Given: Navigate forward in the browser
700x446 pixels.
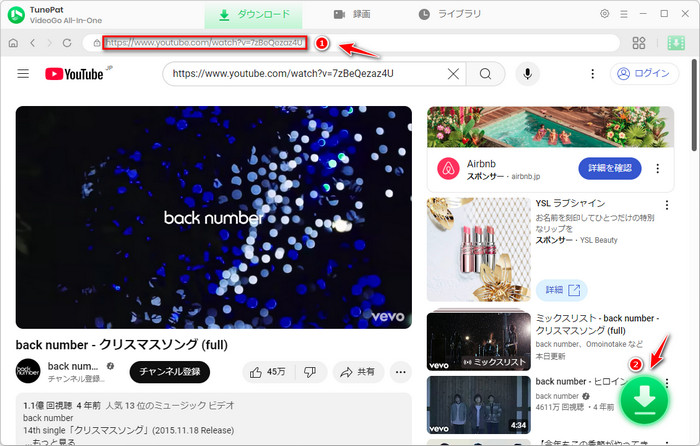Looking at the screenshot, I should pos(50,43).
